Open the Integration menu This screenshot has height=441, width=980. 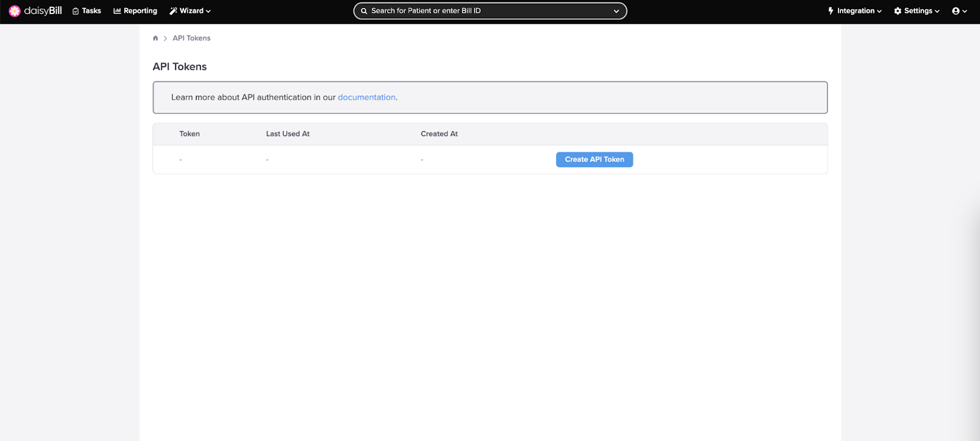pyautogui.click(x=855, y=11)
